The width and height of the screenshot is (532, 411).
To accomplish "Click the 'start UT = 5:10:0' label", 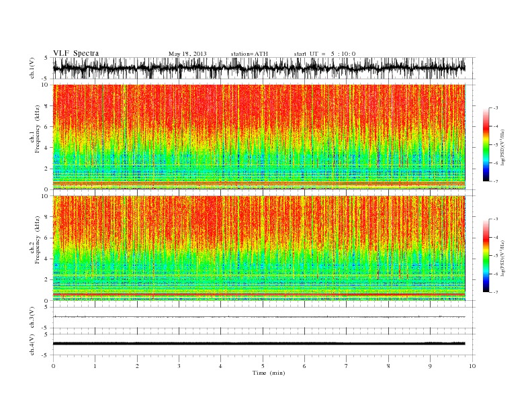I will coord(324,54).
